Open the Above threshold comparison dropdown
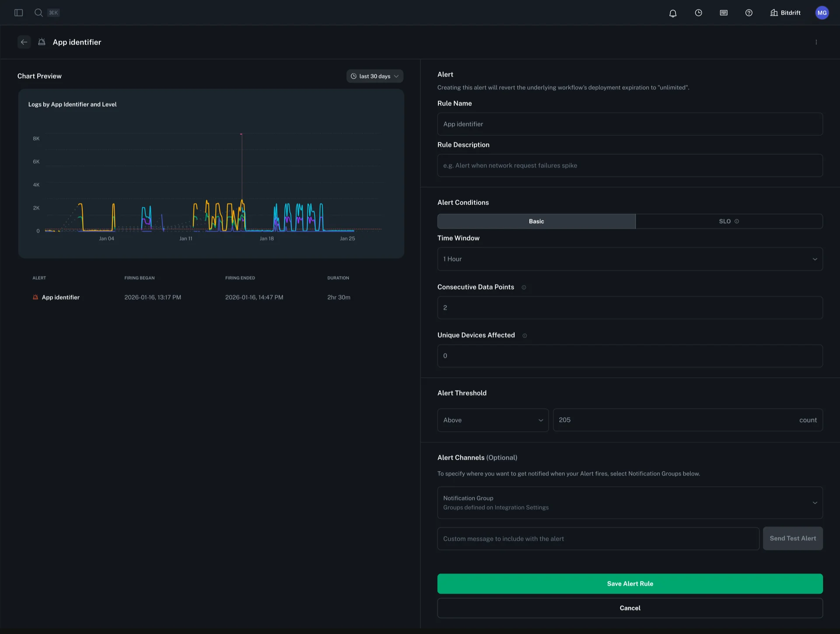 (493, 420)
